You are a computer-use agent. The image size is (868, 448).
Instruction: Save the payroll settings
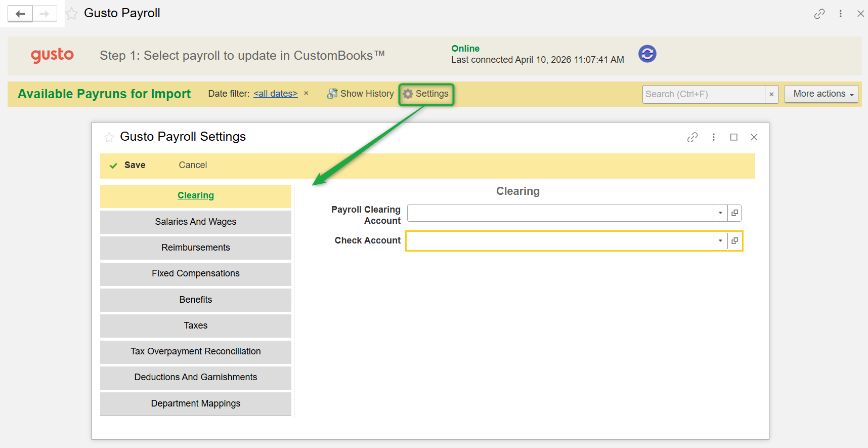(x=129, y=165)
